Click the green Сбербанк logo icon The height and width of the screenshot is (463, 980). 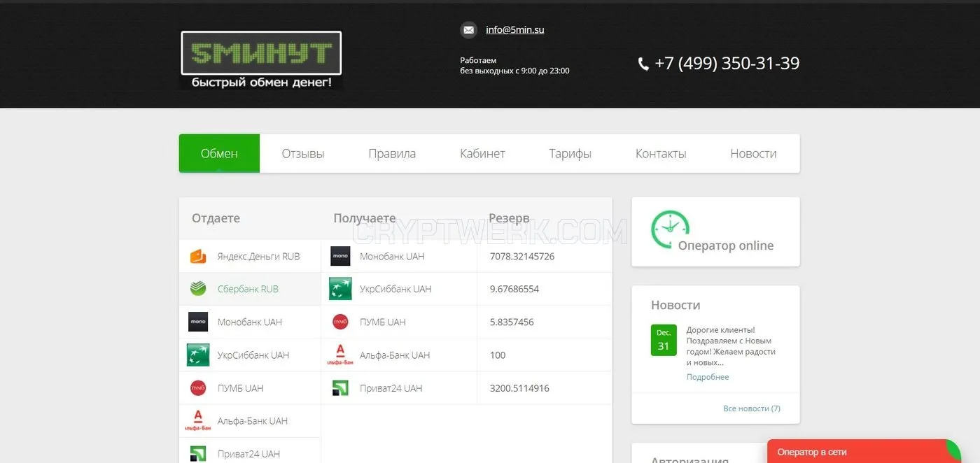point(198,289)
